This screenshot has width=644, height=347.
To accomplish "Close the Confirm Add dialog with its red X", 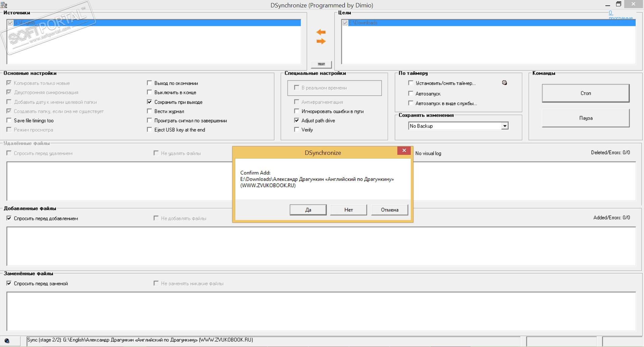I will pos(404,150).
